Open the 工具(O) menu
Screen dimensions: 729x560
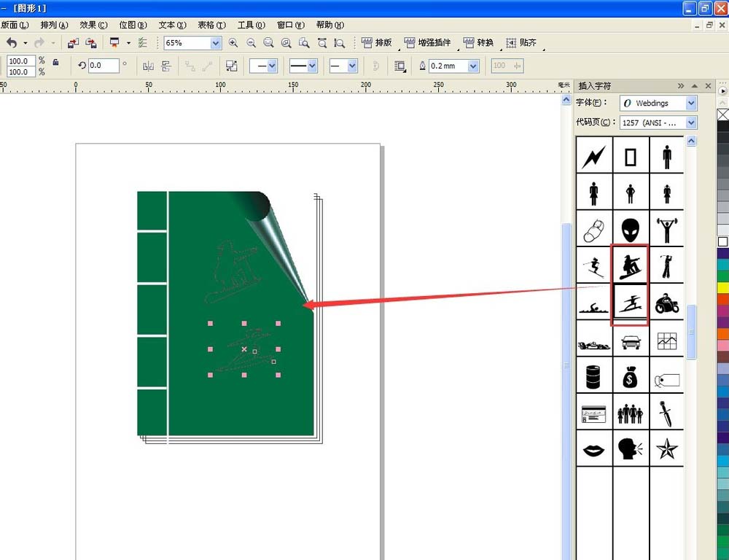252,25
